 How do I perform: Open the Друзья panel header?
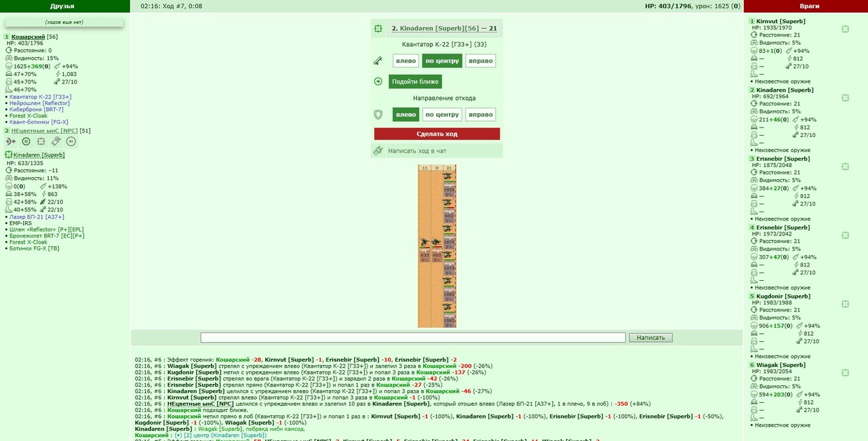click(62, 6)
